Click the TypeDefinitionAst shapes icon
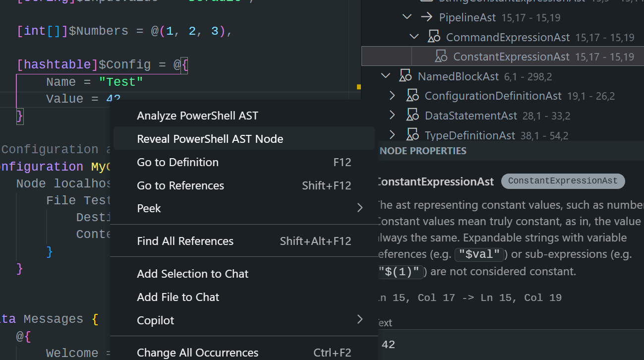The width and height of the screenshot is (644, 360). pyautogui.click(x=412, y=135)
